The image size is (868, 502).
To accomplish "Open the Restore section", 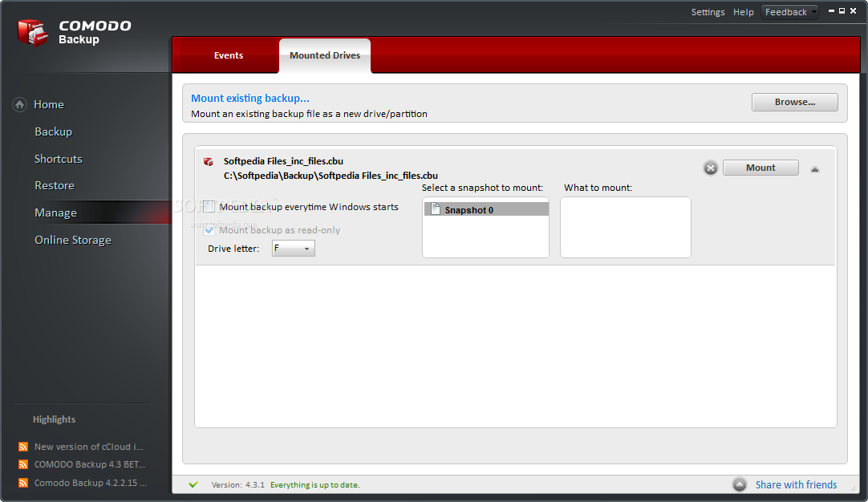I will click(x=55, y=185).
